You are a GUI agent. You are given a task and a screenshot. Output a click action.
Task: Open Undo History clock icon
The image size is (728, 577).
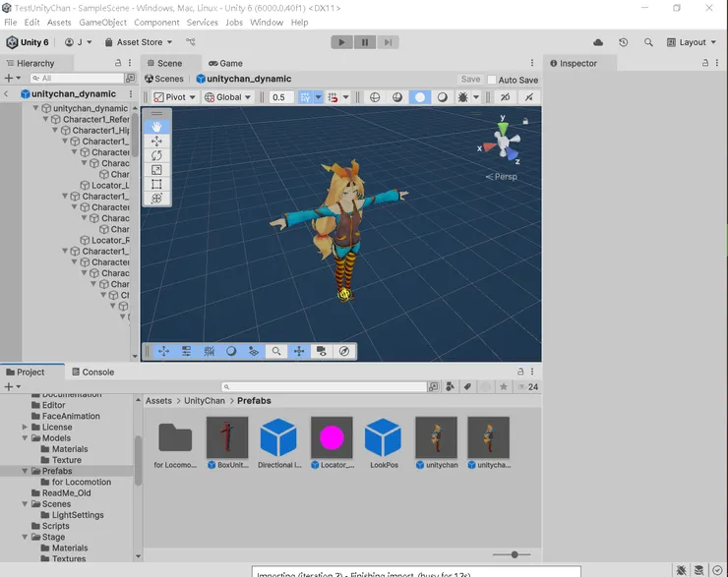623,42
